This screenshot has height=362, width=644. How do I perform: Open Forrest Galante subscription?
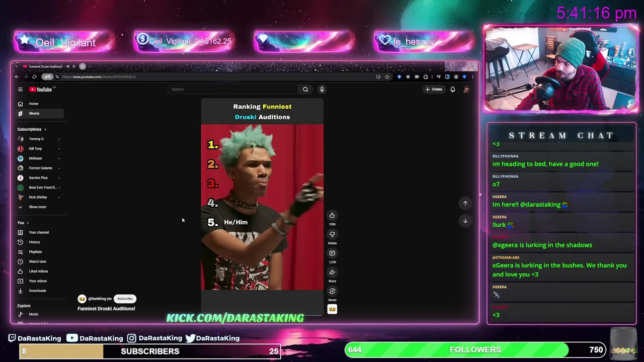click(x=40, y=168)
